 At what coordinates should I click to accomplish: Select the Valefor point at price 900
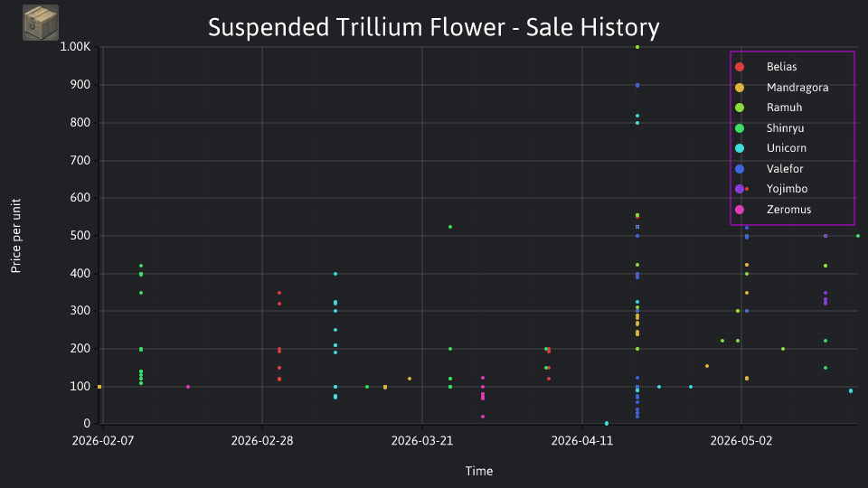coord(637,85)
